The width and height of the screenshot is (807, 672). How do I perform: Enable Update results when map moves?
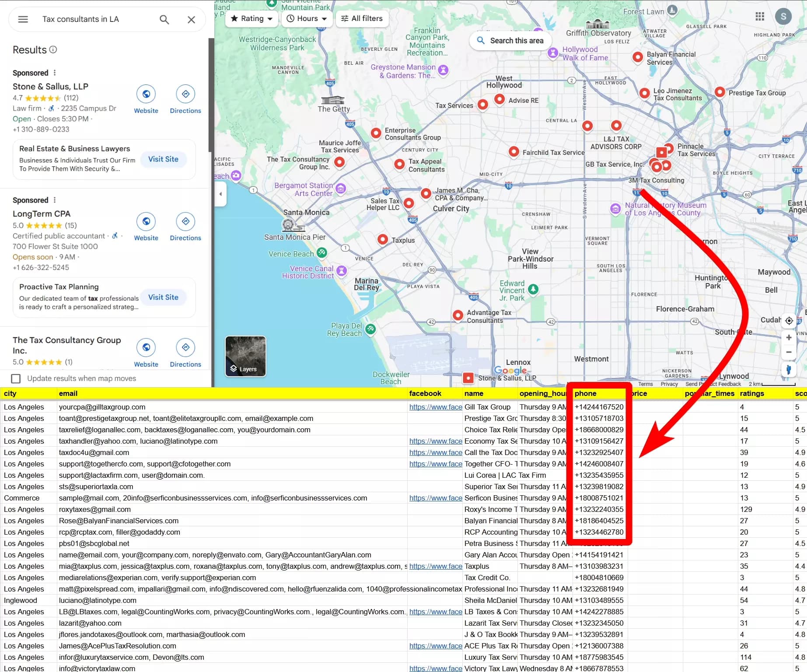(16, 378)
